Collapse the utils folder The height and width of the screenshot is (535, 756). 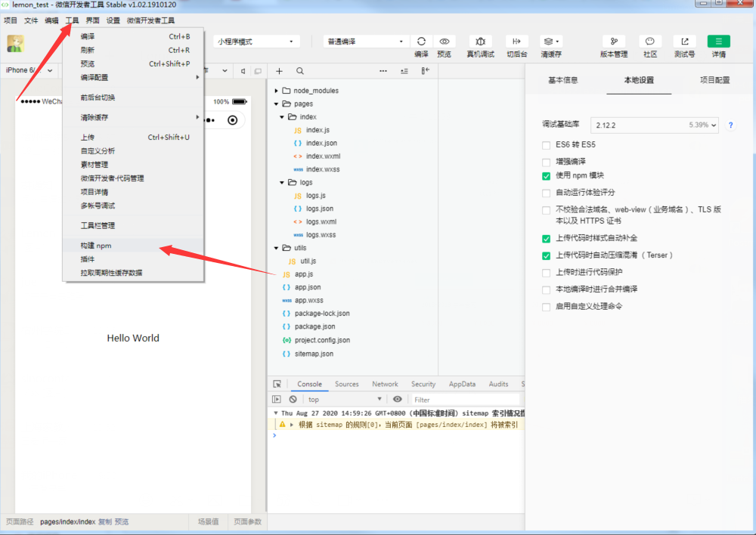(276, 248)
